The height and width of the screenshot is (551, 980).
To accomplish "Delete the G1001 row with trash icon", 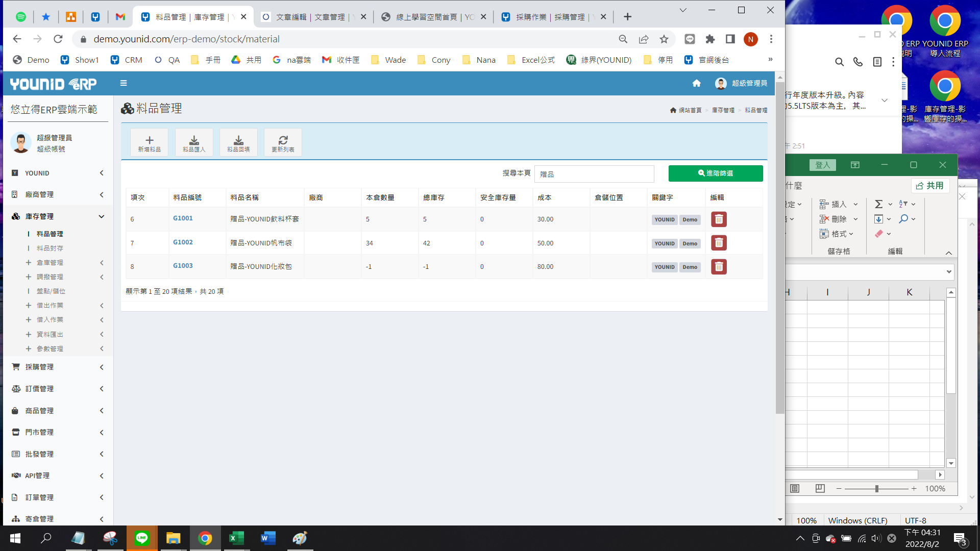I will tap(719, 219).
